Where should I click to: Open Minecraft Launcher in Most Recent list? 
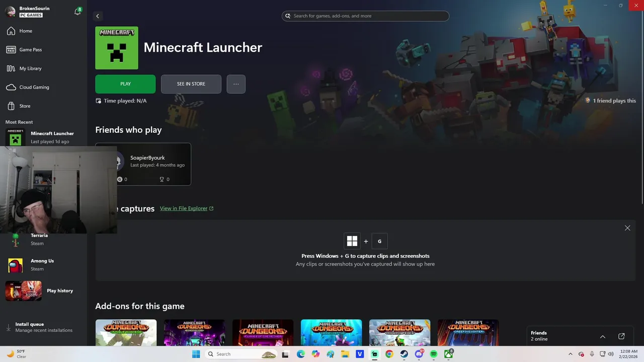pos(43,137)
